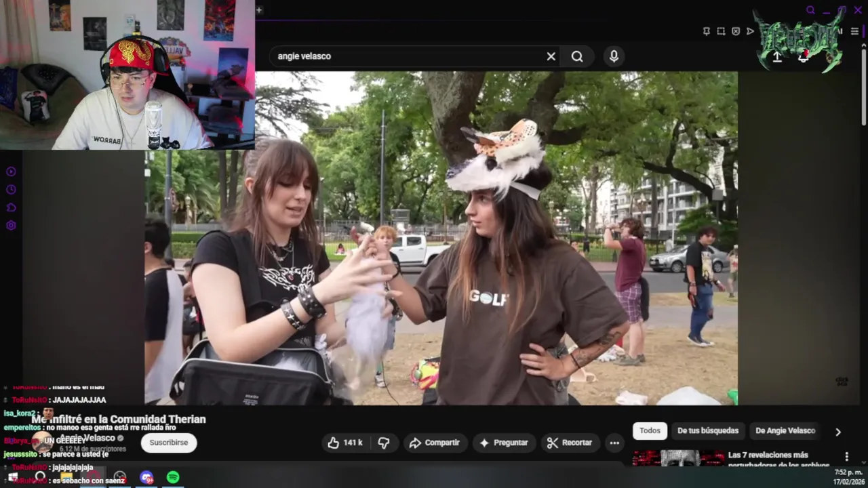Open the browser easy setup sliders menu
The width and height of the screenshot is (868, 488).
click(x=854, y=31)
